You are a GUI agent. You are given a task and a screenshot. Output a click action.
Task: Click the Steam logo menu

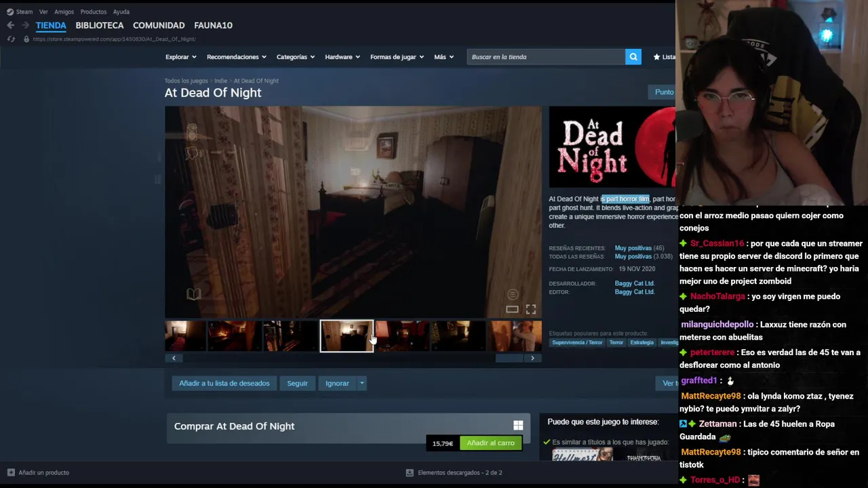click(x=20, y=12)
